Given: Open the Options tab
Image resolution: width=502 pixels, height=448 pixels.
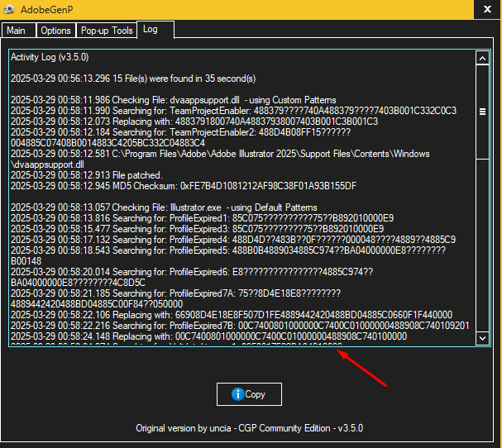Looking at the screenshot, I should point(55,31).
